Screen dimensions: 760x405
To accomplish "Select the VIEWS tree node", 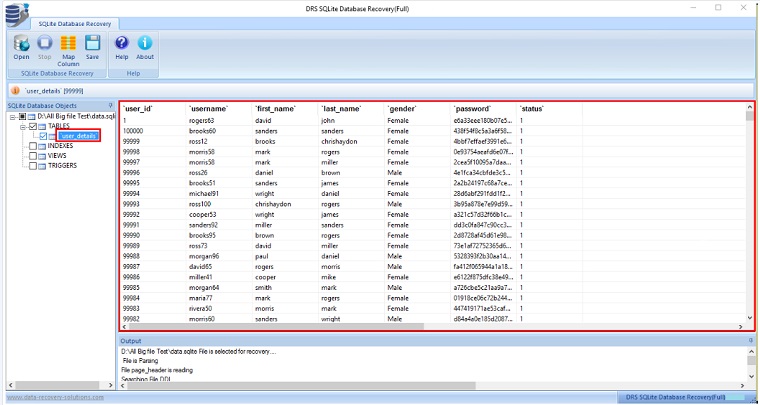I will (57, 156).
